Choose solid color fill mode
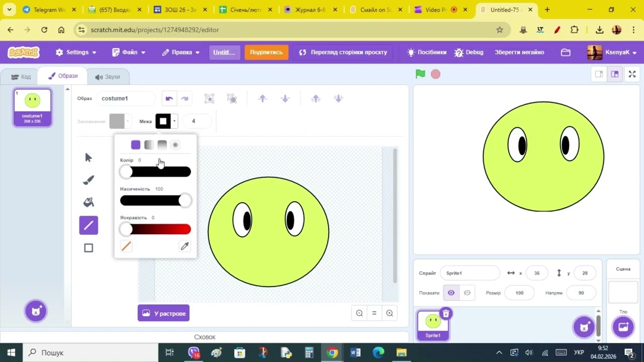Screen dimensions: 644x362 136,145
